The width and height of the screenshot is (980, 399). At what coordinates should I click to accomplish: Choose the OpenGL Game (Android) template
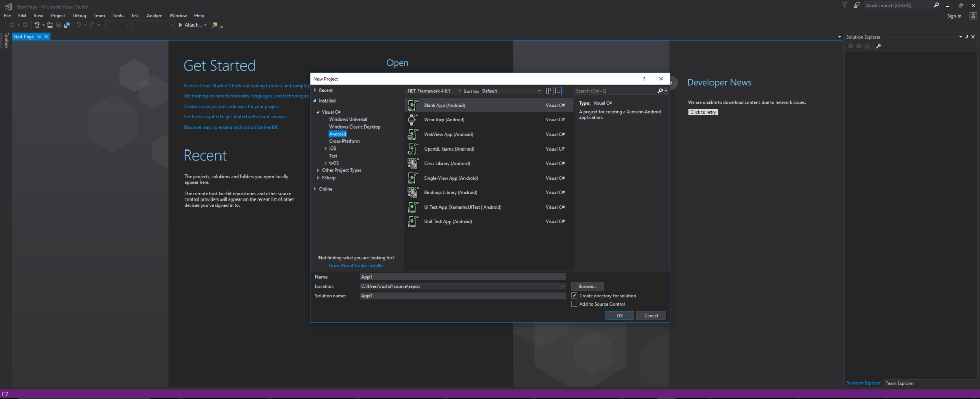(449, 149)
